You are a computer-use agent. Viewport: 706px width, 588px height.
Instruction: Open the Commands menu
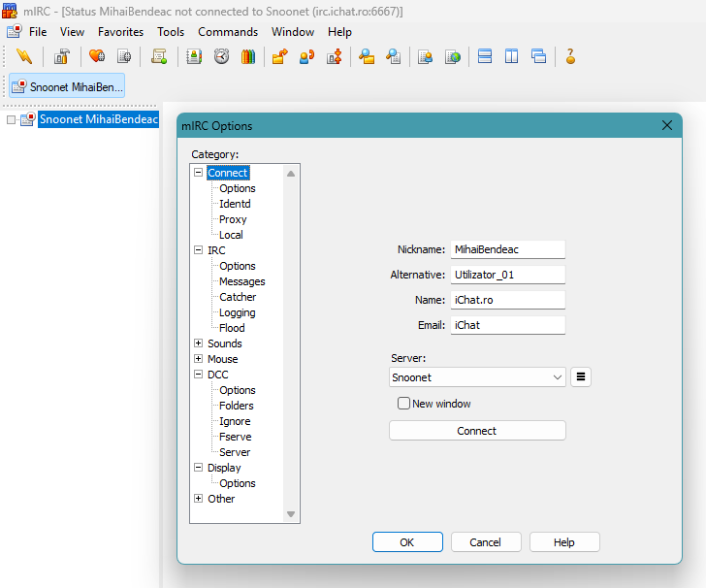(x=228, y=32)
